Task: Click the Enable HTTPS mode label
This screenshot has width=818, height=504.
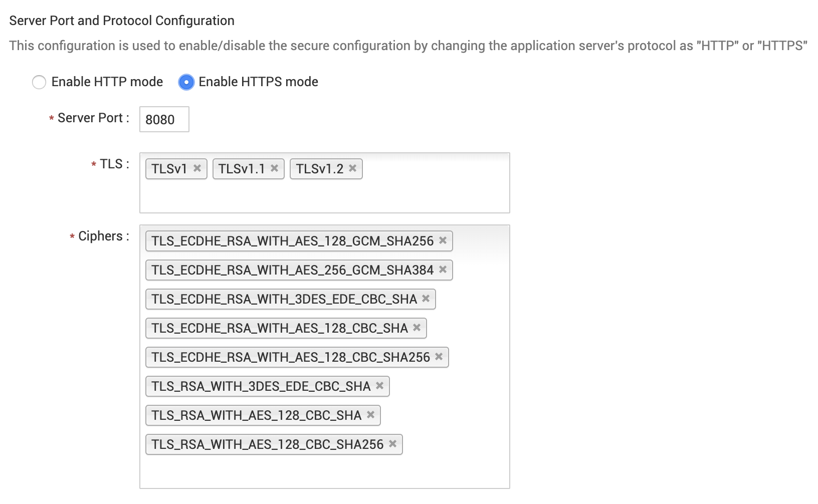Action: [x=258, y=82]
